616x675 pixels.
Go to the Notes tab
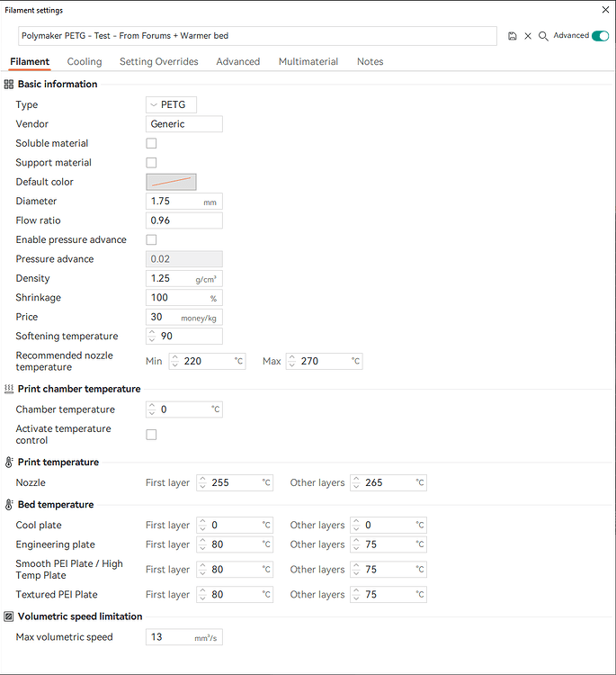(x=370, y=61)
